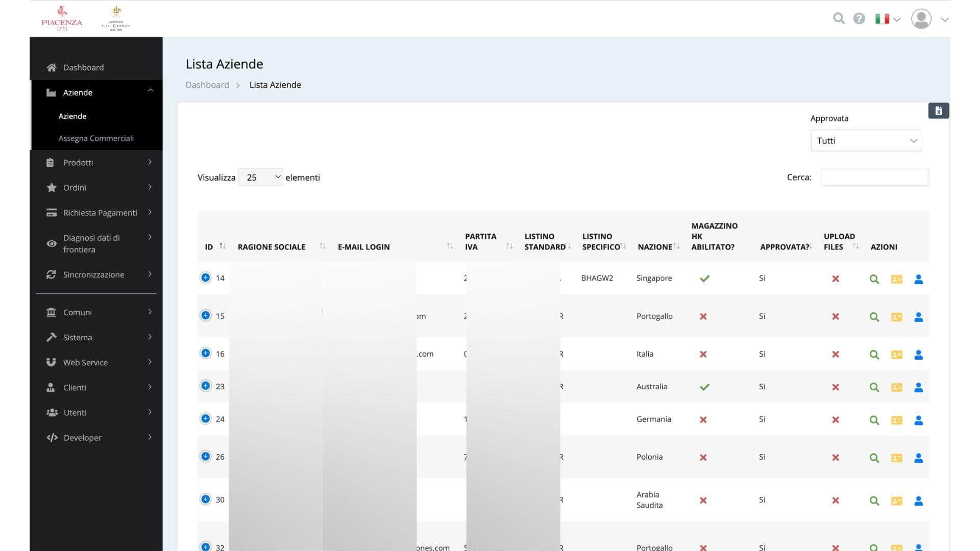Expand the Developer sidebar menu

click(96, 437)
